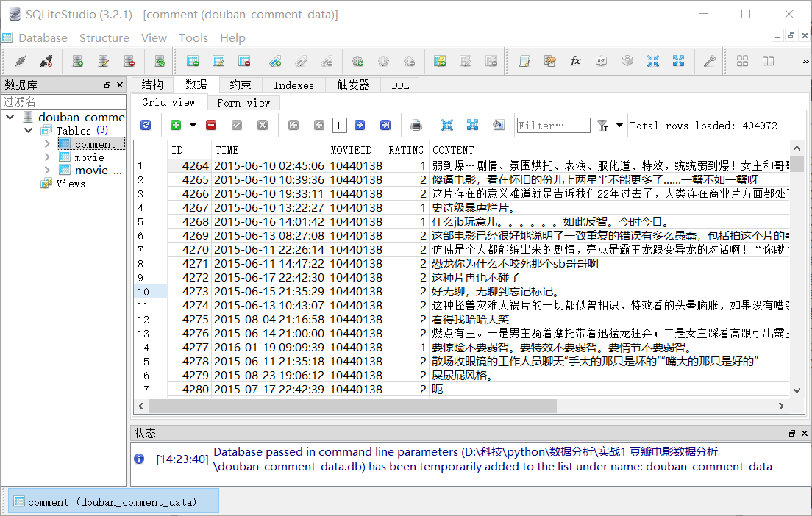Click the side-by-side windows layout icon

tap(769, 61)
